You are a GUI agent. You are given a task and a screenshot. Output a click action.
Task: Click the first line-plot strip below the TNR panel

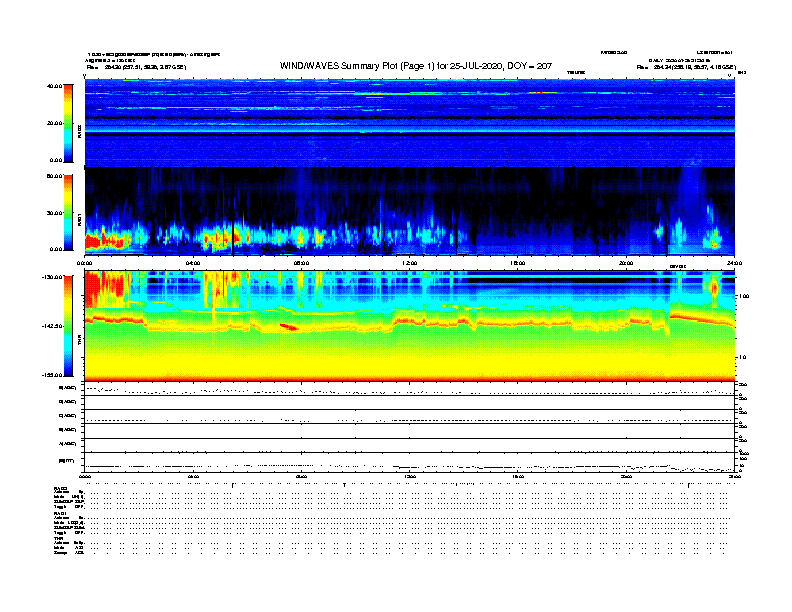click(x=410, y=389)
